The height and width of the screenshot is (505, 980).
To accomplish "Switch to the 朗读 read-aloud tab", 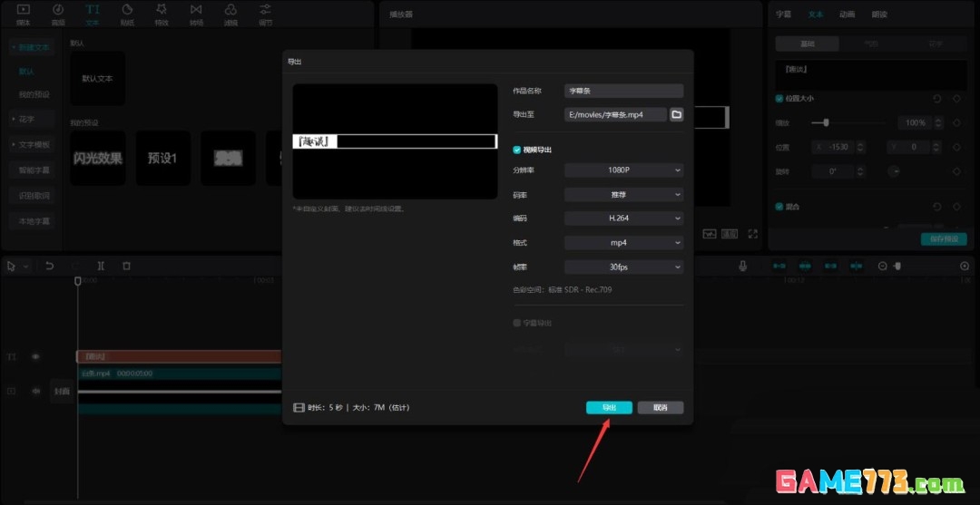I will pos(879,15).
